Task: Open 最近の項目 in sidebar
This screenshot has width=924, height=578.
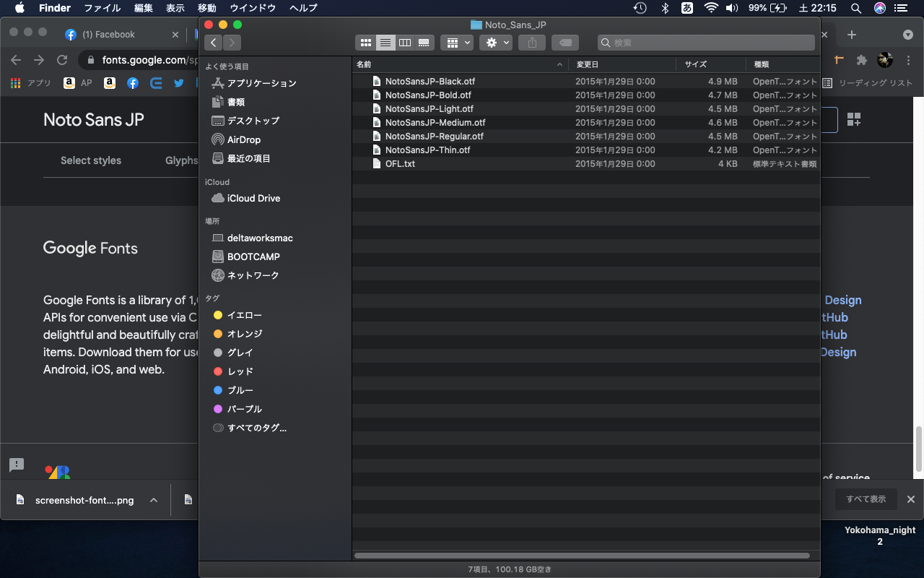Action: [x=241, y=158]
